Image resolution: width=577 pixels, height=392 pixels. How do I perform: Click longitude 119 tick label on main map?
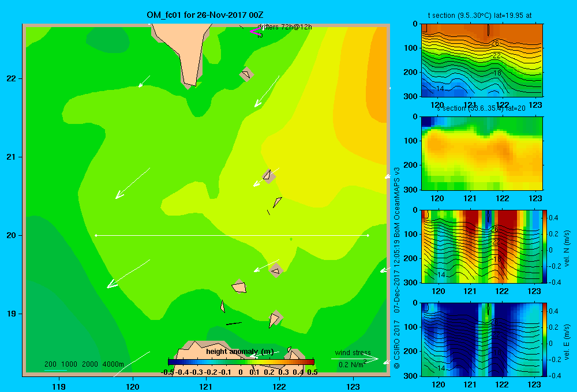(59, 386)
